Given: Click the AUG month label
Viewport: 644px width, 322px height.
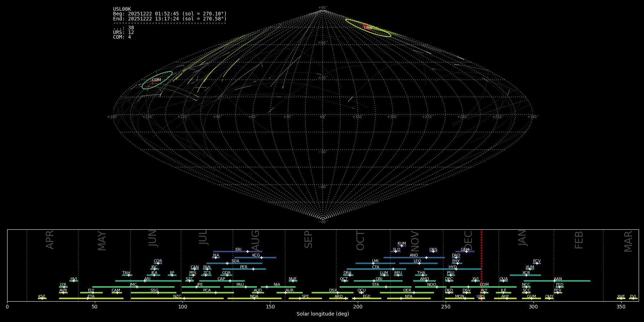Looking at the screenshot, I should pos(255,240).
